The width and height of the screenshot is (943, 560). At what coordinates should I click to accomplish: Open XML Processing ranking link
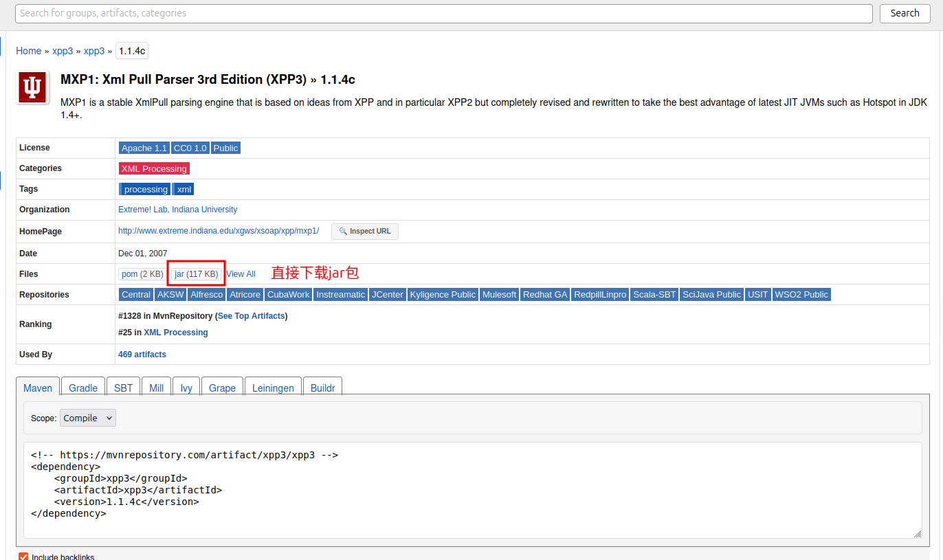point(176,333)
